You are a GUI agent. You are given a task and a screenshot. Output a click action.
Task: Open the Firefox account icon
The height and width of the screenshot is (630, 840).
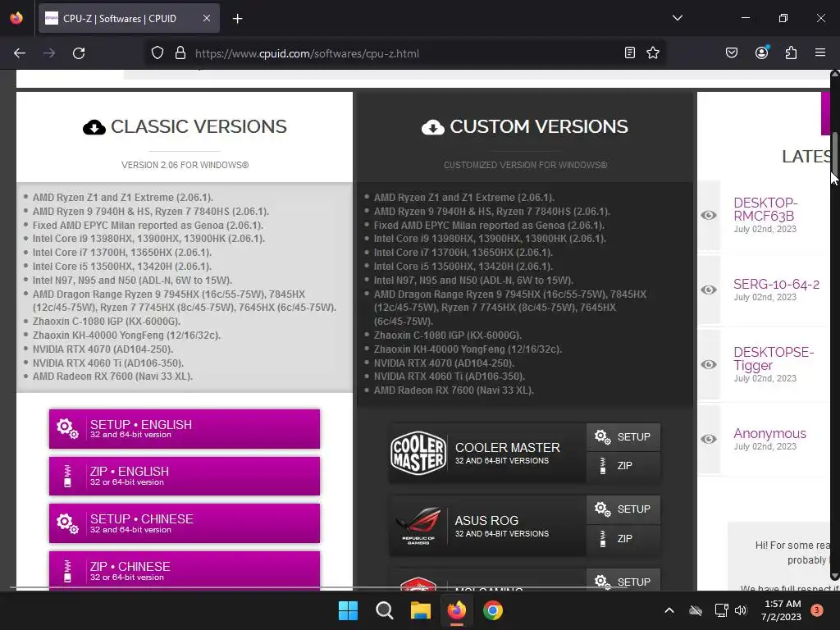click(762, 52)
